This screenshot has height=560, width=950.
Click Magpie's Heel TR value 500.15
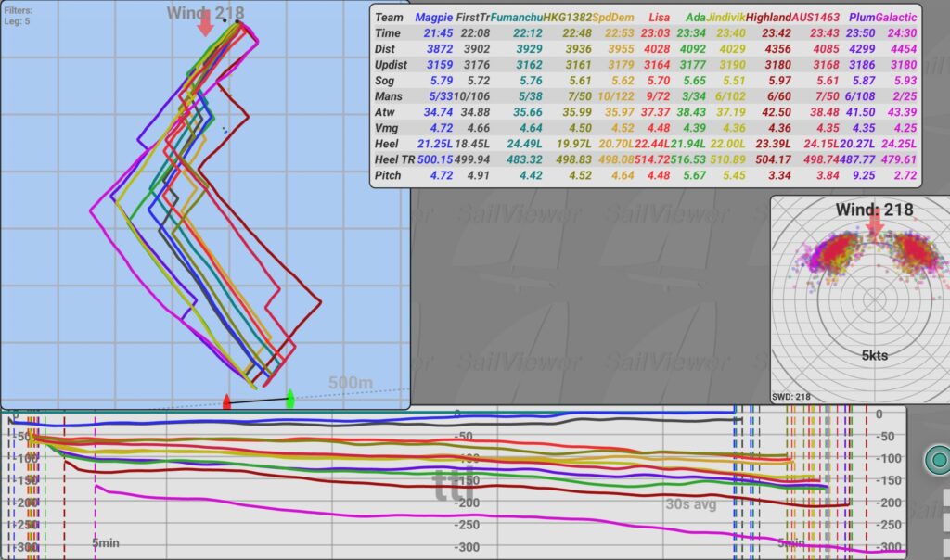coord(435,159)
